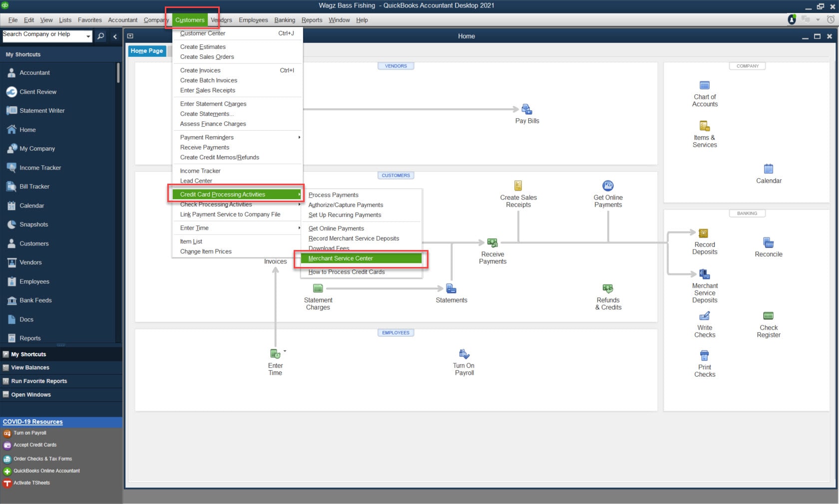Open the Reports menu
The height and width of the screenshot is (504, 839).
pos(312,20)
